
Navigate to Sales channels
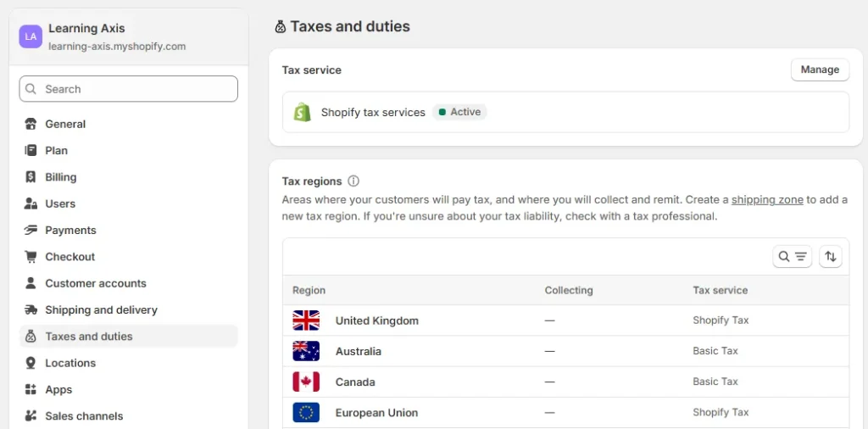(84, 416)
